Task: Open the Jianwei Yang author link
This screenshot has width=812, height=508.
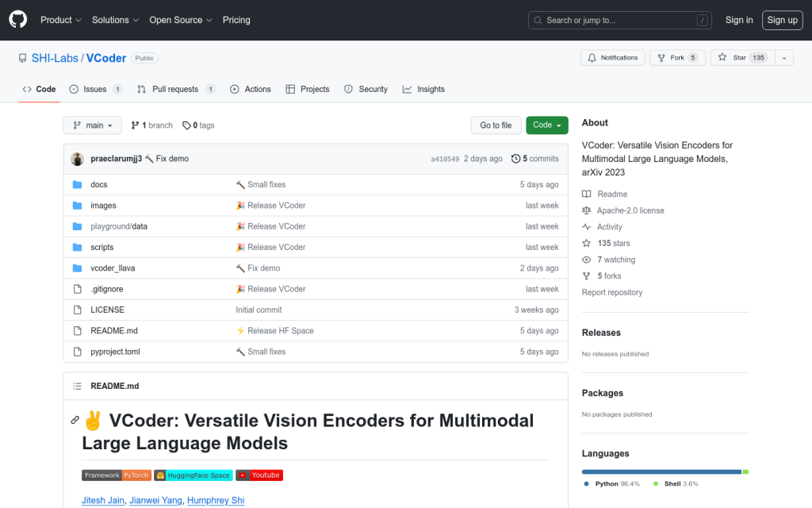Action: click(x=155, y=500)
